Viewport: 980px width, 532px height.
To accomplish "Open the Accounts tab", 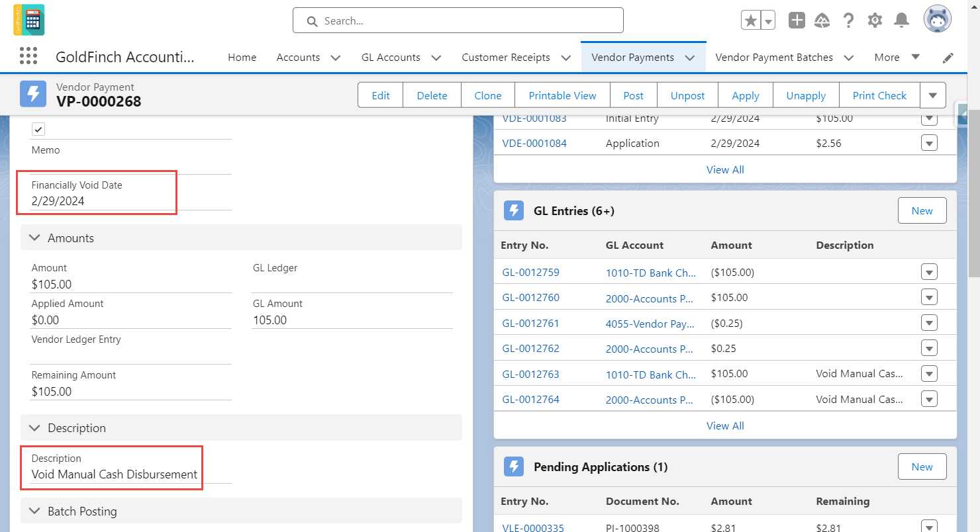I will pos(298,57).
